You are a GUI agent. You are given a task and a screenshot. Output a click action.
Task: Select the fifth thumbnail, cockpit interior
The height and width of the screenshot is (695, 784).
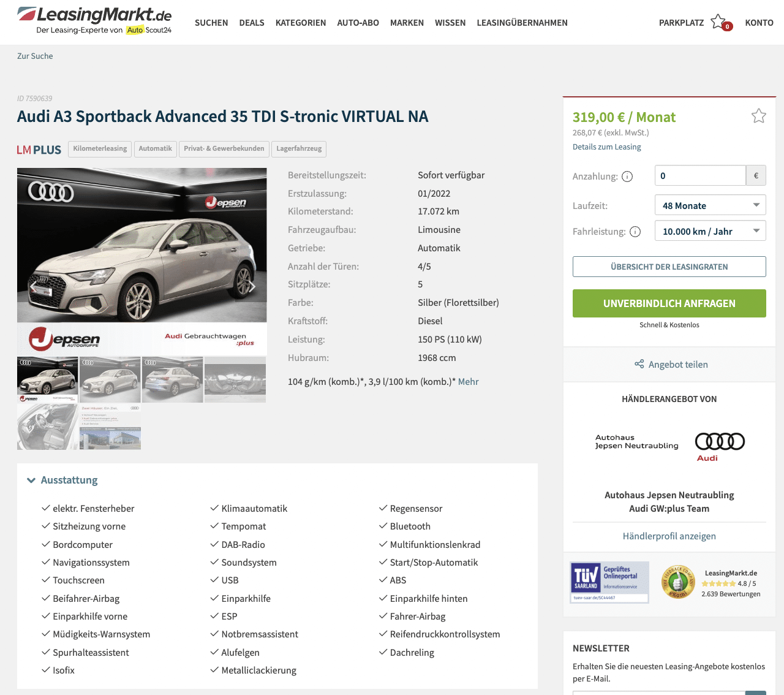click(x=48, y=427)
